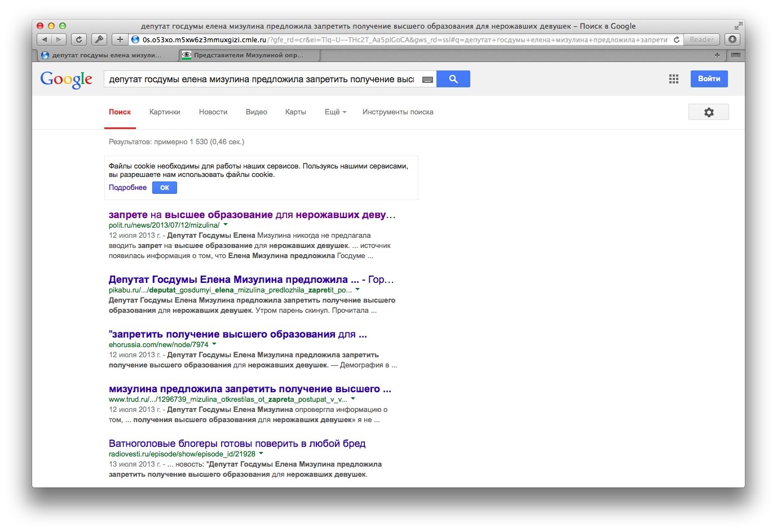Select the first Safari tab 'депутат госдумы елена мизули…'

107,55
